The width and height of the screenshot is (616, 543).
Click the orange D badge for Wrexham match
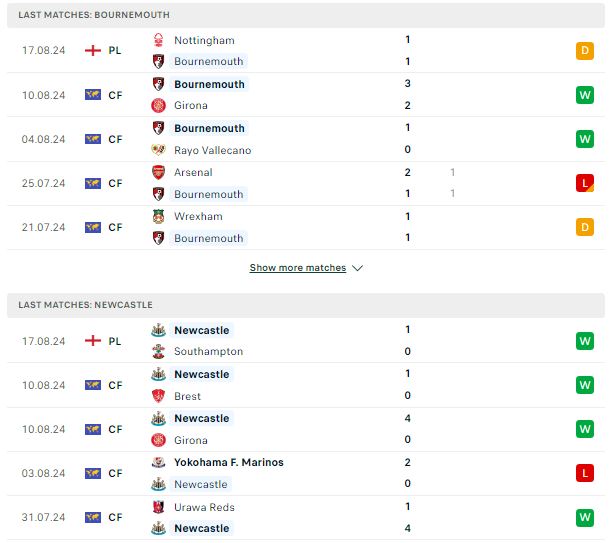(585, 227)
